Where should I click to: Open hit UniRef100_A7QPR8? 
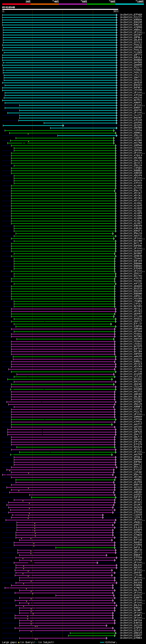[x=131, y=27]
